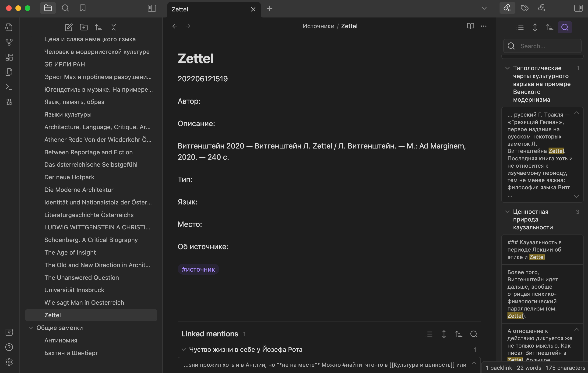Viewport: 588px width, 373px height.
Task: Open the note Schoenberg. A Critical Biography
Action: [x=91, y=240]
